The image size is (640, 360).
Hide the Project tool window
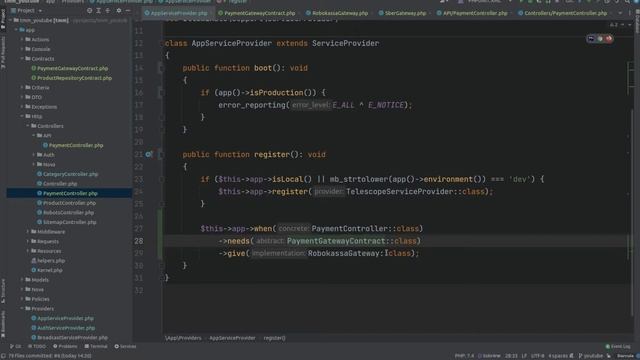click(x=128, y=11)
